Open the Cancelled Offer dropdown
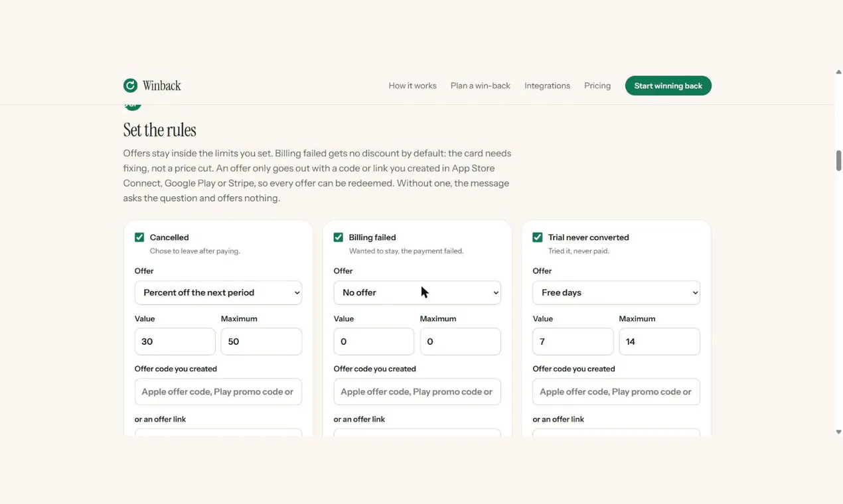The height and width of the screenshot is (504, 843). click(x=218, y=292)
